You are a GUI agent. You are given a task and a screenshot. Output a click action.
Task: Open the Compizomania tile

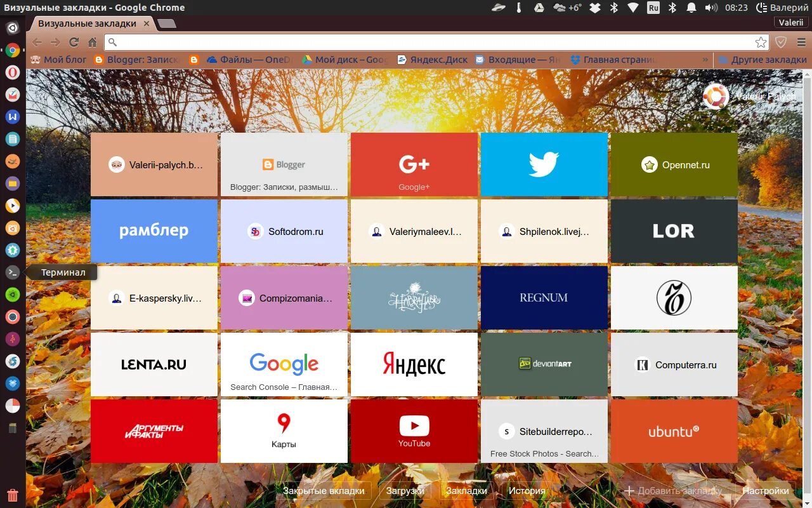[284, 298]
